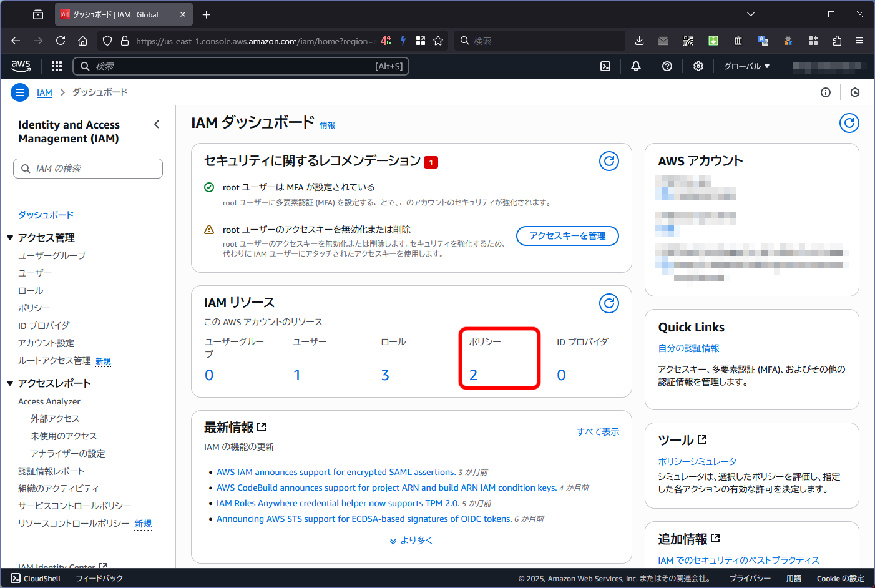Open CloudShell from the top navigation bar
Screen dimensions: 875x588
coord(605,66)
